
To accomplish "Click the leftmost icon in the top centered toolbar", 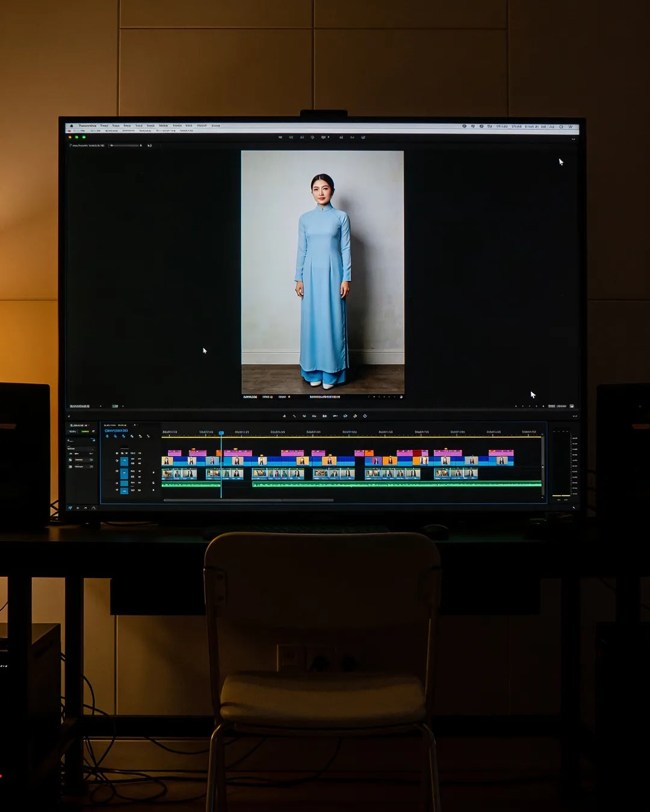I will (280, 137).
